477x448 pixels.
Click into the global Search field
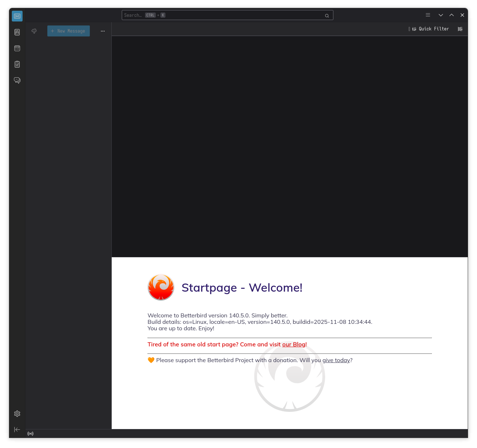pos(222,15)
